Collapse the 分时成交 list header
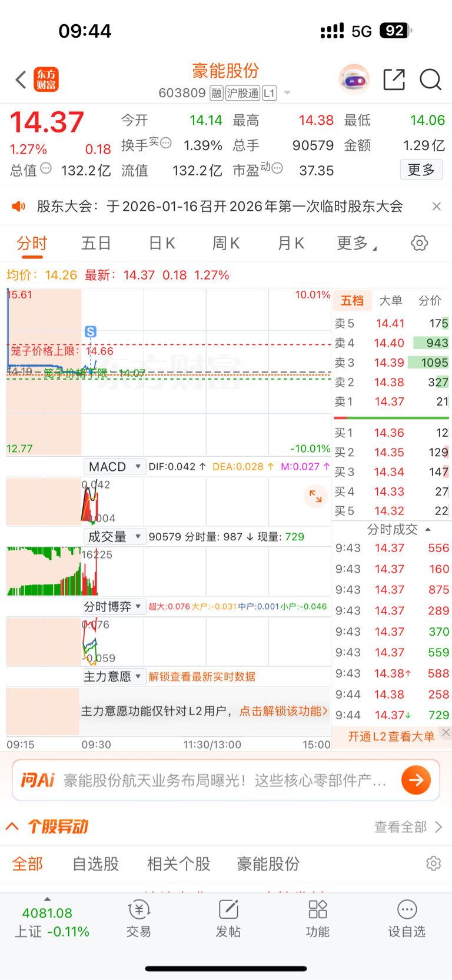 (399, 529)
